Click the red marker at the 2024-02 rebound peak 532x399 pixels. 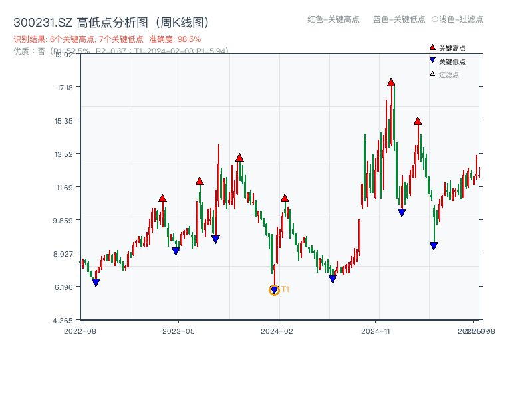[x=286, y=198]
